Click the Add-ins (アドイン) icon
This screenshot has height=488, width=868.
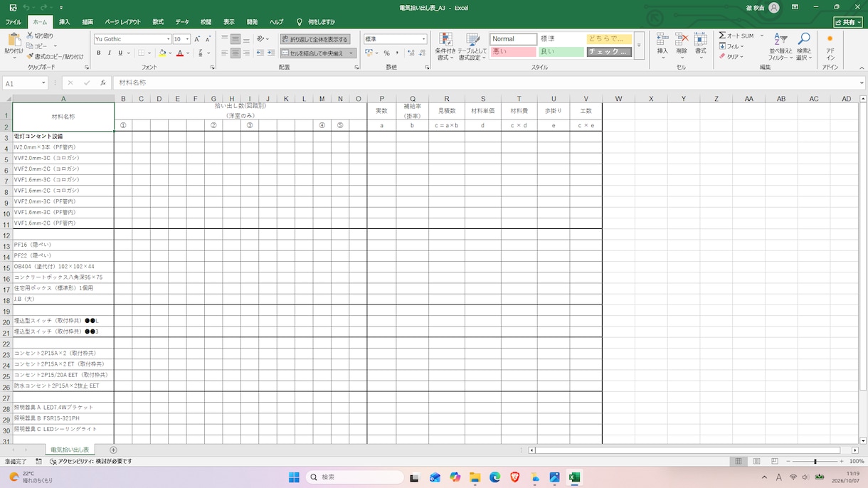tap(830, 40)
